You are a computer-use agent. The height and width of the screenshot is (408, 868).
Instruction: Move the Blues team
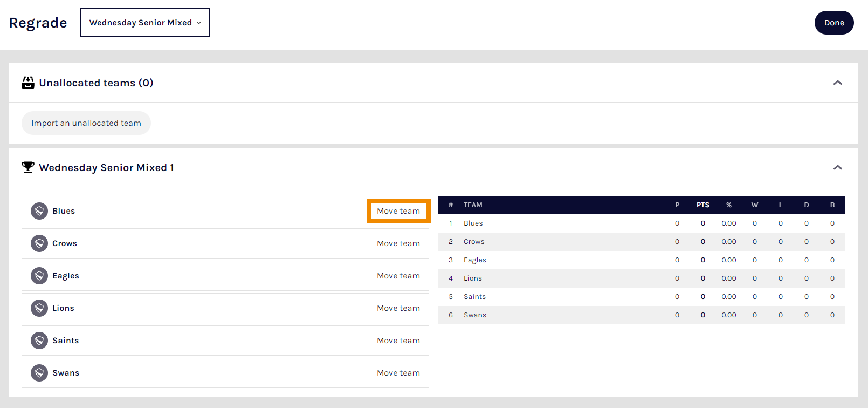(x=398, y=211)
